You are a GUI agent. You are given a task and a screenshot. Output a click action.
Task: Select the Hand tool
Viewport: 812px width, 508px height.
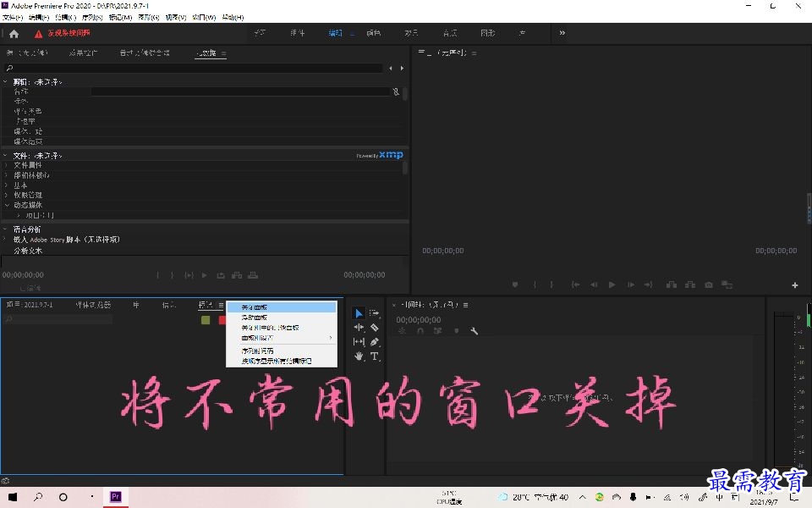(x=359, y=356)
